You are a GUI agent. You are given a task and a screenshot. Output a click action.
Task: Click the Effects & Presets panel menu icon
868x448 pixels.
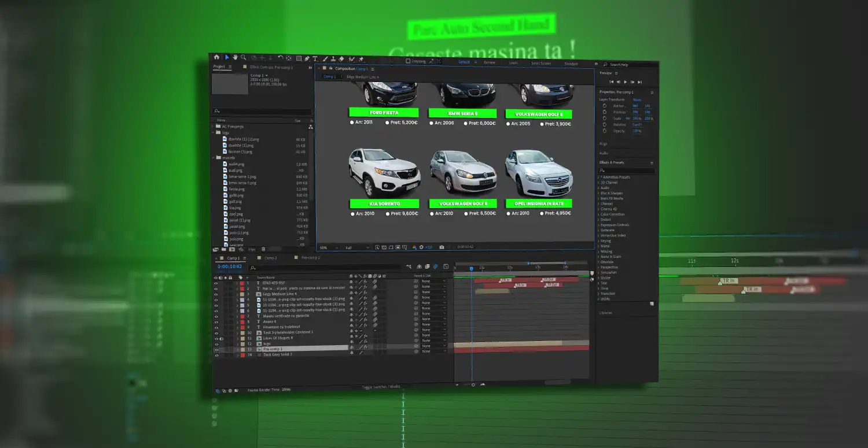652,163
